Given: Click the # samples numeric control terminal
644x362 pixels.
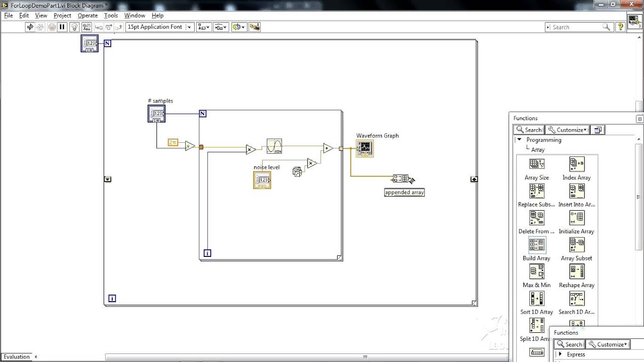Looking at the screenshot, I should tap(156, 114).
